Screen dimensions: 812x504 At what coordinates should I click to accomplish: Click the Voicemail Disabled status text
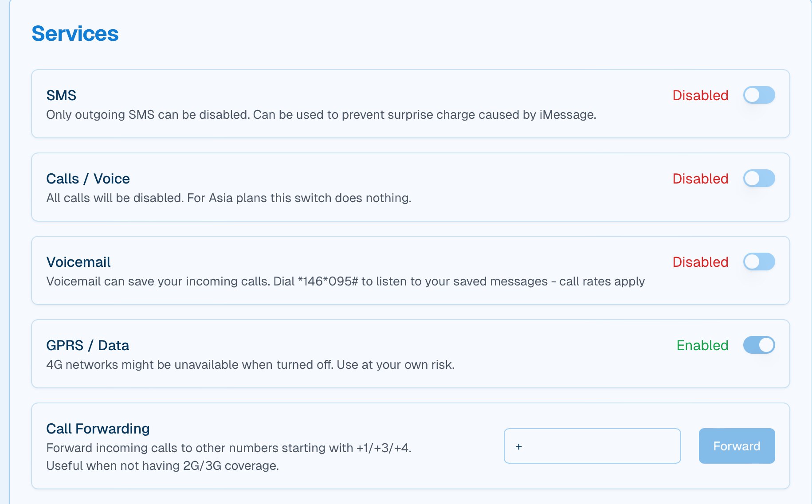700,262
